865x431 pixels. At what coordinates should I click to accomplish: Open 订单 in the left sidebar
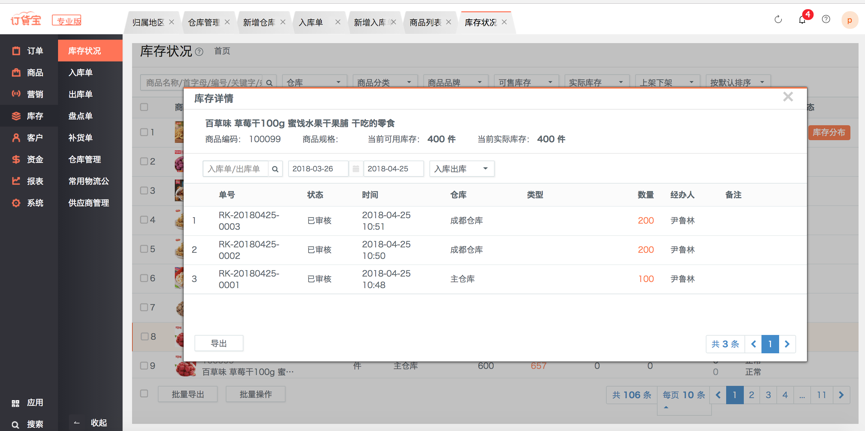28,51
